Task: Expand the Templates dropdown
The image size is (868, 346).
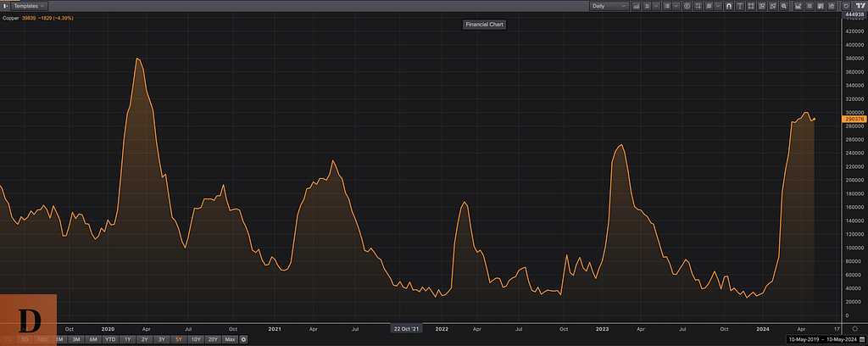Action: [x=31, y=6]
